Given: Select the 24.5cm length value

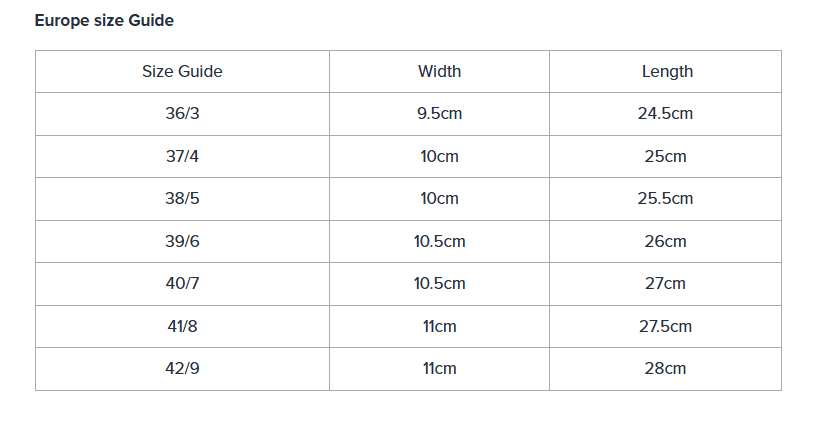Looking at the screenshot, I should point(666,114).
